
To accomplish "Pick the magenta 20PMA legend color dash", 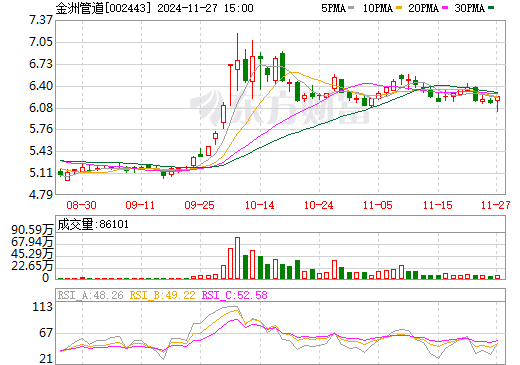I will click(445, 8).
